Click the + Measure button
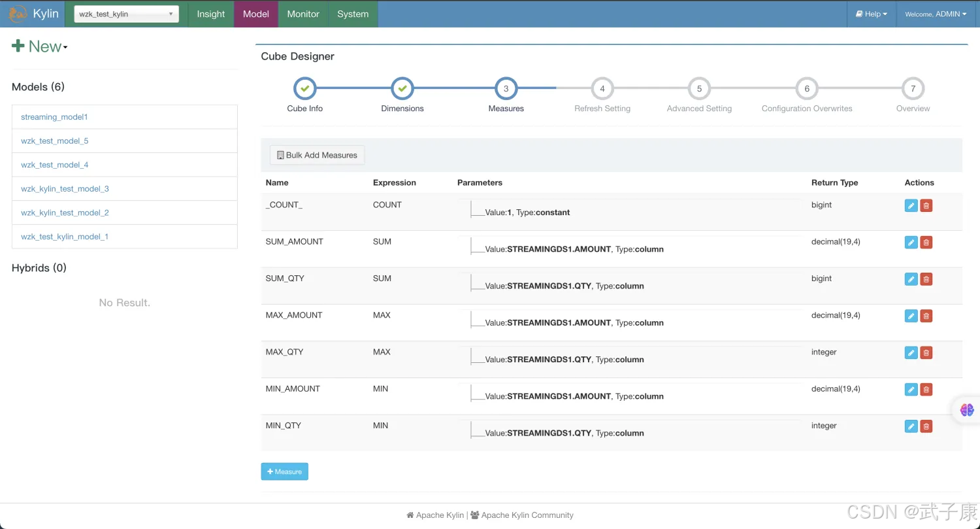The width and height of the screenshot is (980, 529). click(x=284, y=471)
